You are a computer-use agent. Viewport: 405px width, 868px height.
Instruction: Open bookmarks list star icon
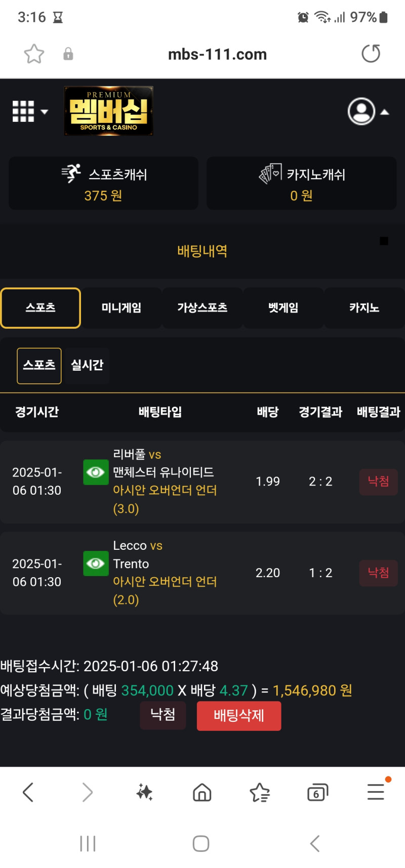tap(260, 792)
